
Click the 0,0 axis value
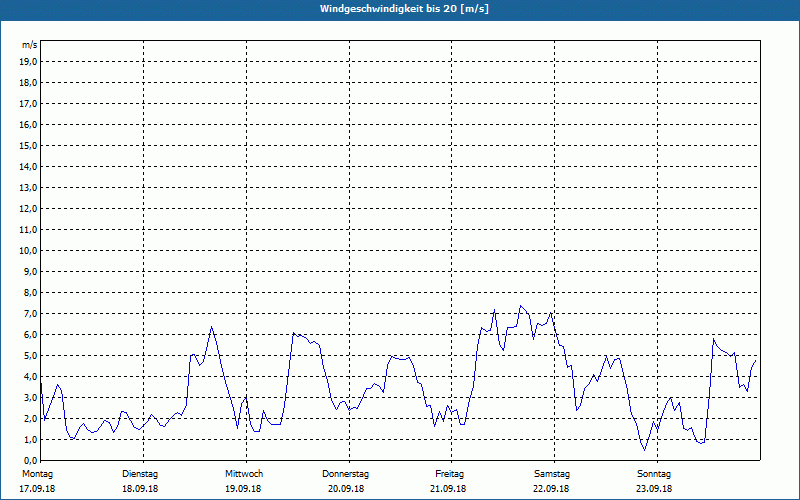point(30,461)
